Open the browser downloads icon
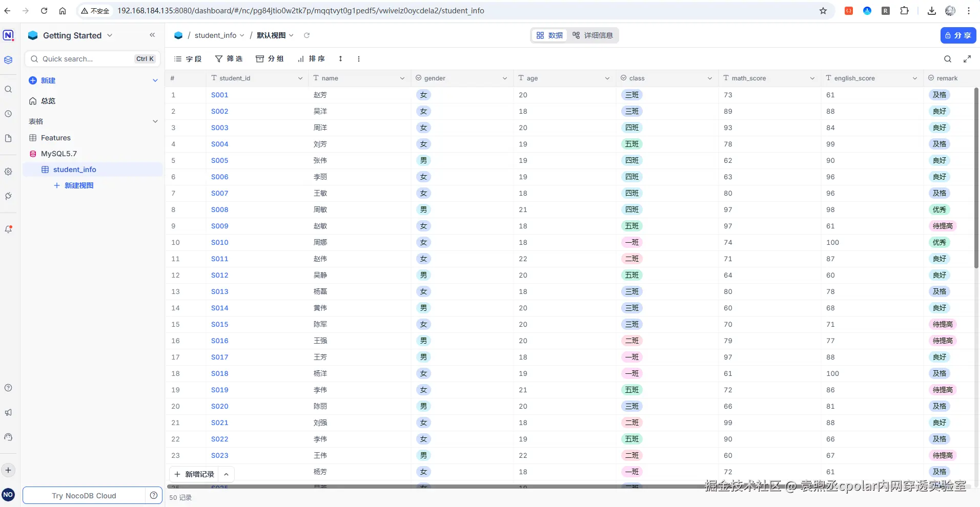Viewport: 980px width, 507px height. pyautogui.click(x=932, y=11)
